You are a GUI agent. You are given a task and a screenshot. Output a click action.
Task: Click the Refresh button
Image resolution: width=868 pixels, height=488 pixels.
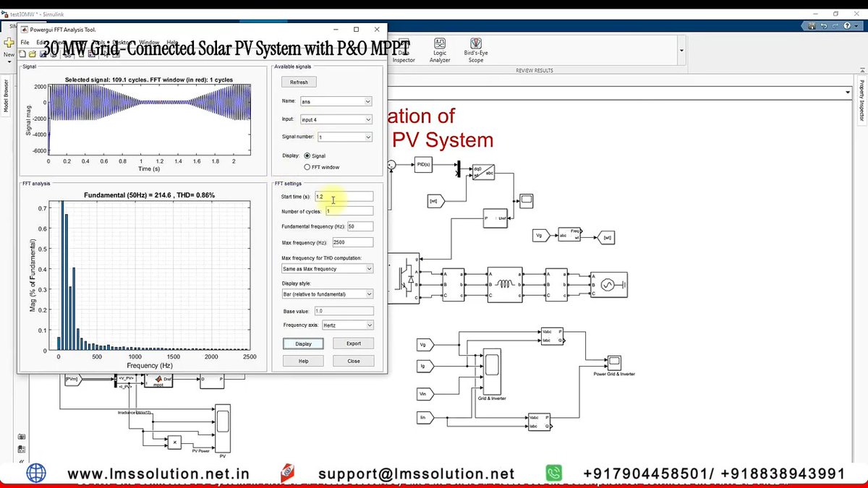(299, 82)
